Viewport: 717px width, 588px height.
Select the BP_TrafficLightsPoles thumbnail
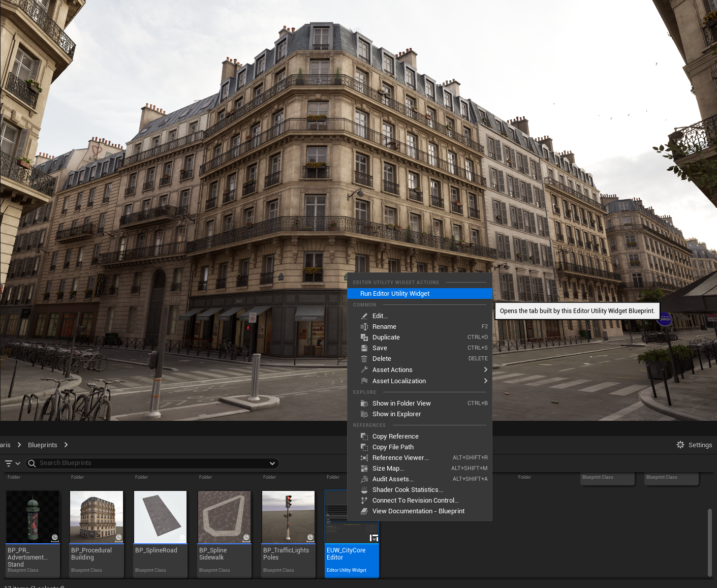point(288,517)
